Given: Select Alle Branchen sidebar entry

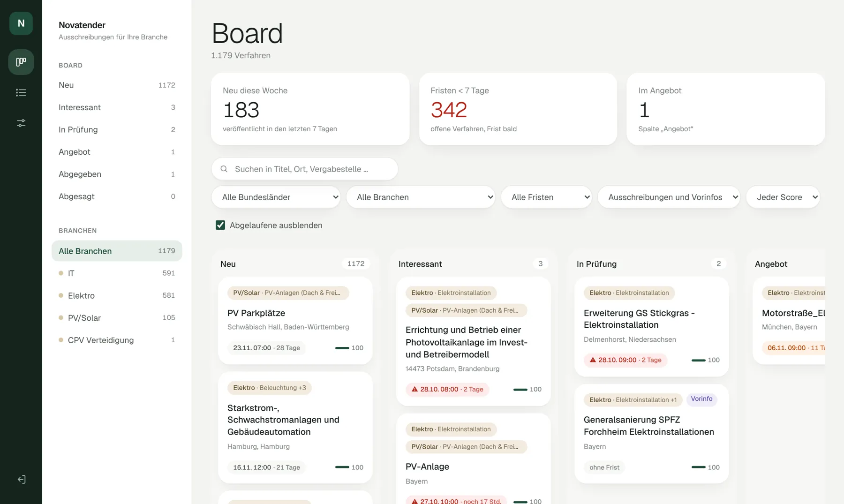Looking at the screenshot, I should (117, 251).
